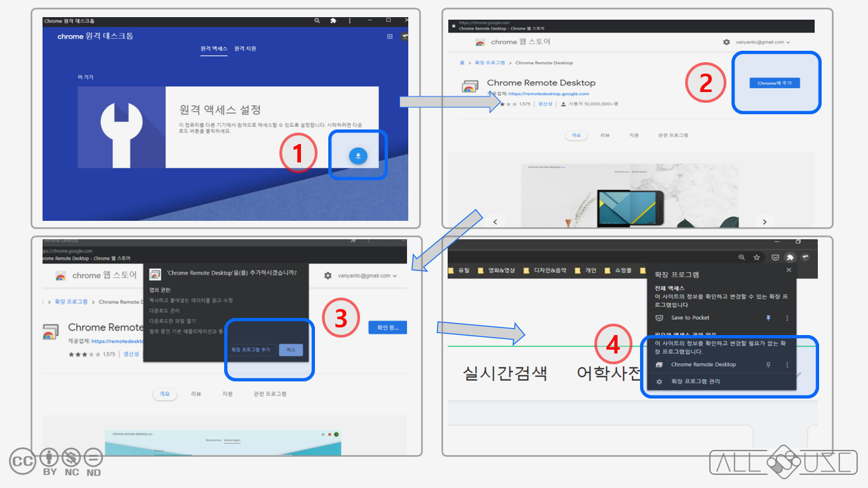Screen dimensions: 868x488
Task: Expand vanyantic@gmail.com account dropdown beside step 2
Action: 763,42
